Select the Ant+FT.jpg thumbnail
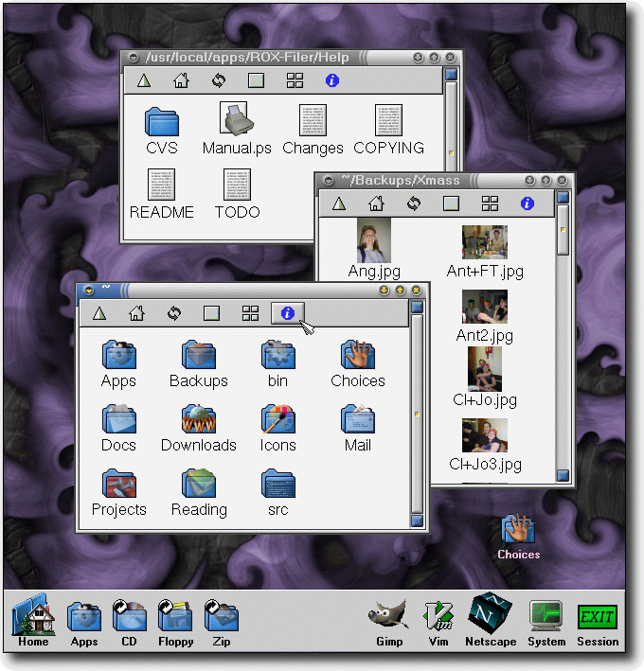The image size is (644, 671). tap(485, 253)
